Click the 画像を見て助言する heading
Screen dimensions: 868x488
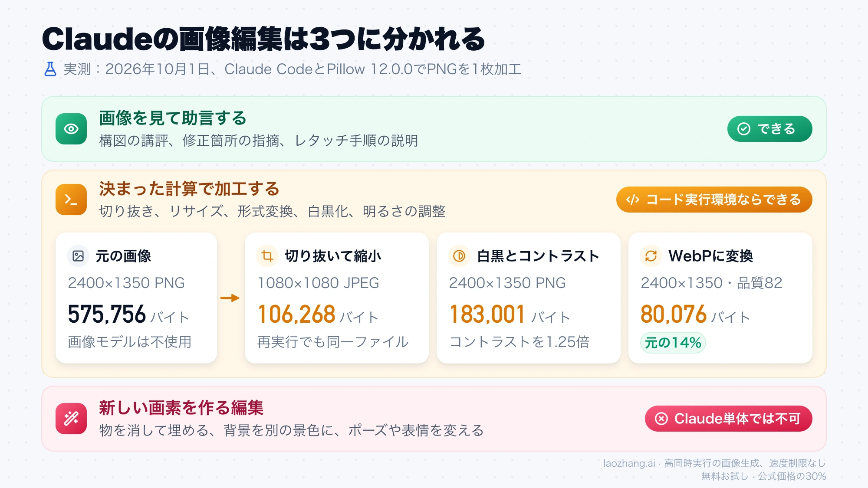pyautogui.click(x=173, y=118)
